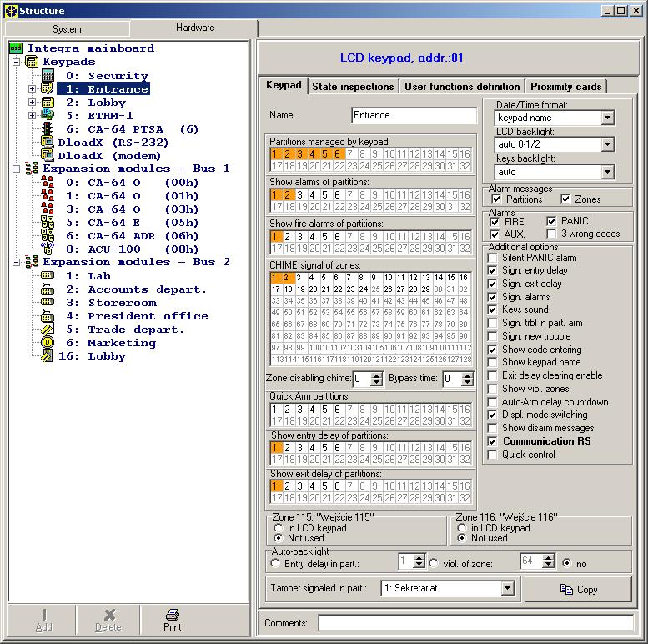Increase the Zone disabling chime value
Screen dimensions: 648x644
[376, 375]
